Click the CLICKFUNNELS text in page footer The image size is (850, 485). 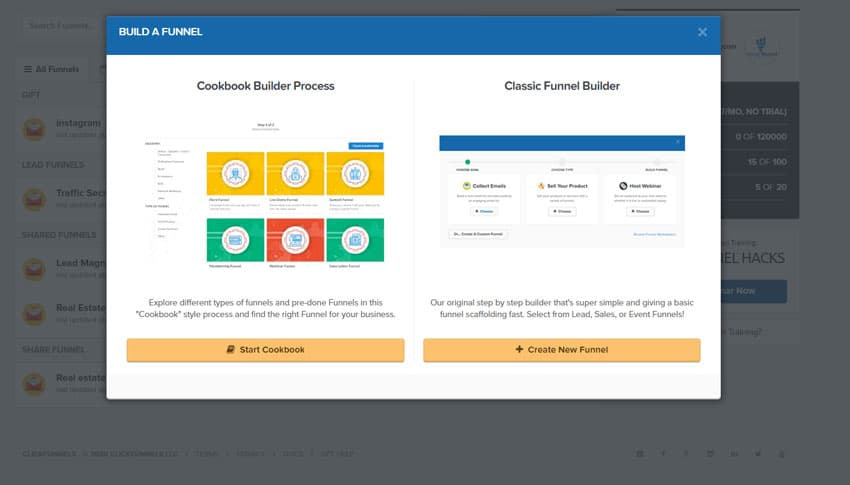coord(49,454)
